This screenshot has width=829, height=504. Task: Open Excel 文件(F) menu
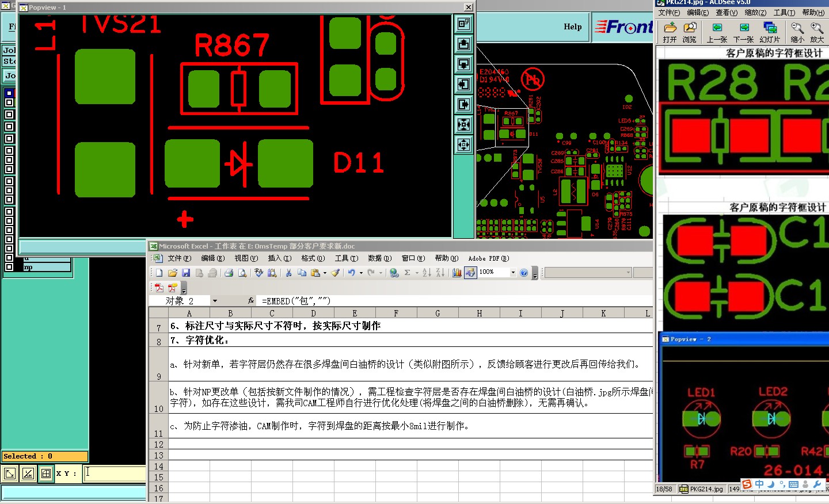coord(179,258)
